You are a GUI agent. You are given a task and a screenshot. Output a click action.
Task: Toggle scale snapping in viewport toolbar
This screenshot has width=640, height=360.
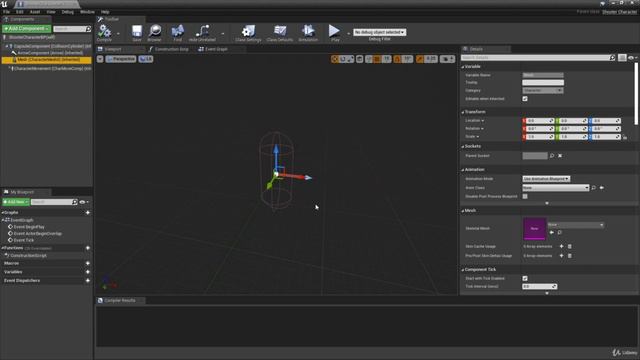pyautogui.click(x=420, y=59)
